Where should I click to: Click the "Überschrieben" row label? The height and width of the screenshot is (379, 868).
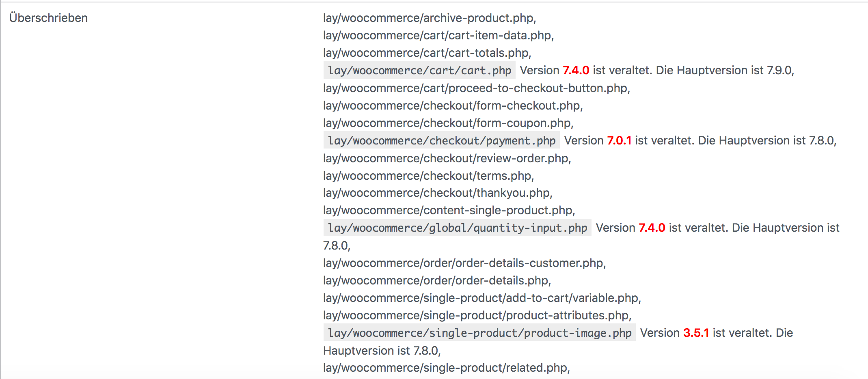pyautogui.click(x=48, y=18)
